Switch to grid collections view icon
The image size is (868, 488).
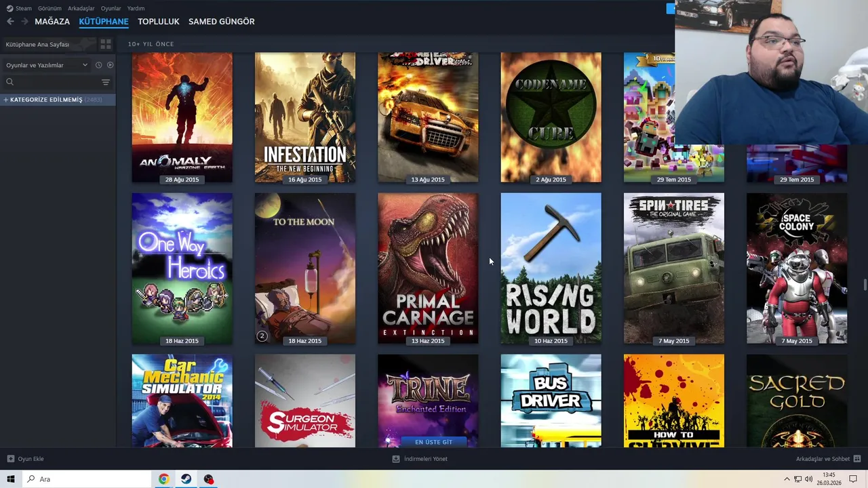click(x=106, y=44)
